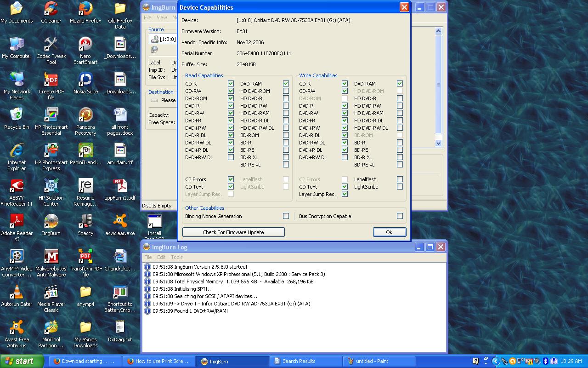Open CCleaner desktop icon
The height and width of the screenshot is (368, 588).
pos(51,9)
